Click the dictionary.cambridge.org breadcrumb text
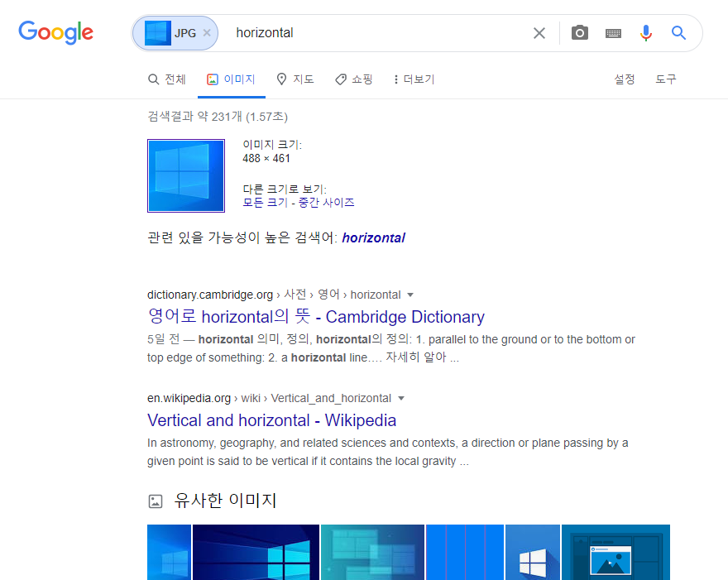The image size is (728, 580). click(210, 295)
